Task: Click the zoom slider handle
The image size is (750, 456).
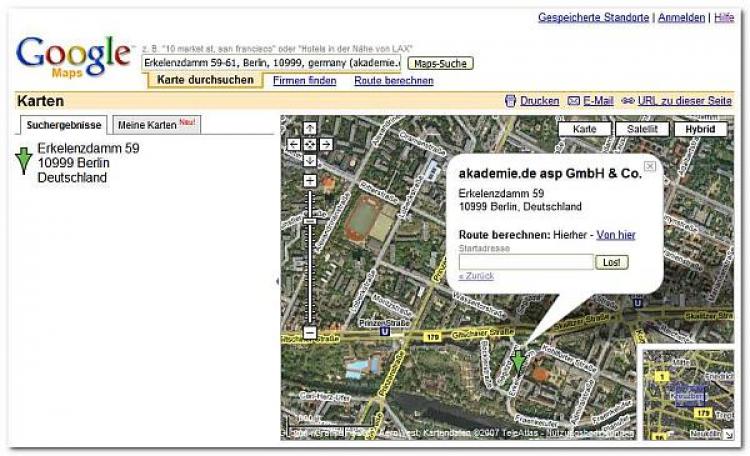Action: coord(310,222)
